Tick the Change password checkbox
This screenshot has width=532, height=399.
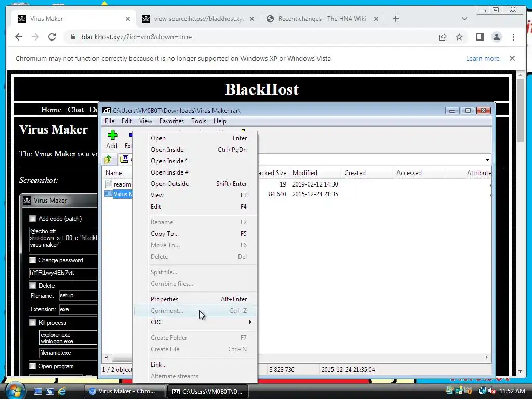point(33,260)
